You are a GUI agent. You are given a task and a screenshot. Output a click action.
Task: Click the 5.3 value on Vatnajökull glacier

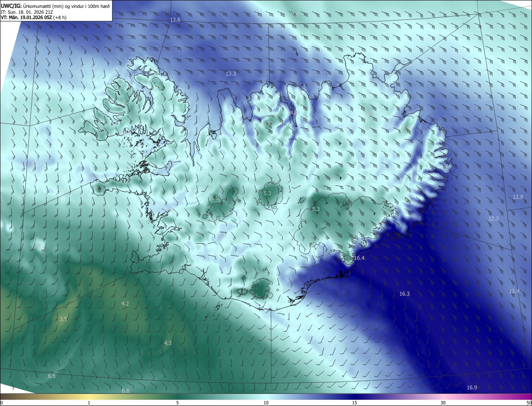click(315, 209)
